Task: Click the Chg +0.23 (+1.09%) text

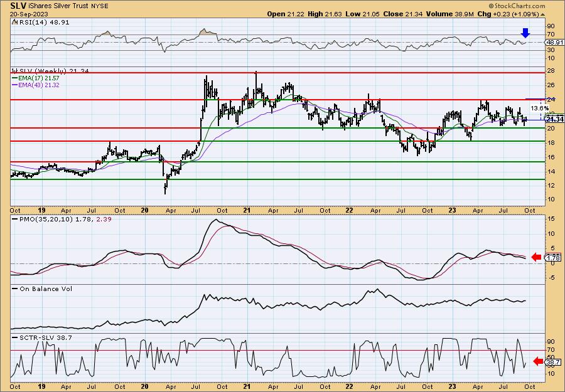Action: 508,14
